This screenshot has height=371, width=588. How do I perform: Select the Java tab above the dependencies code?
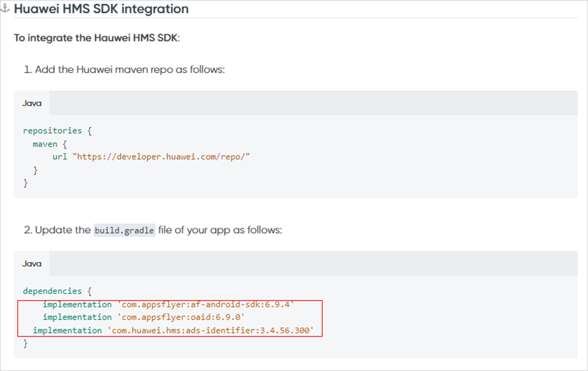[x=32, y=264]
